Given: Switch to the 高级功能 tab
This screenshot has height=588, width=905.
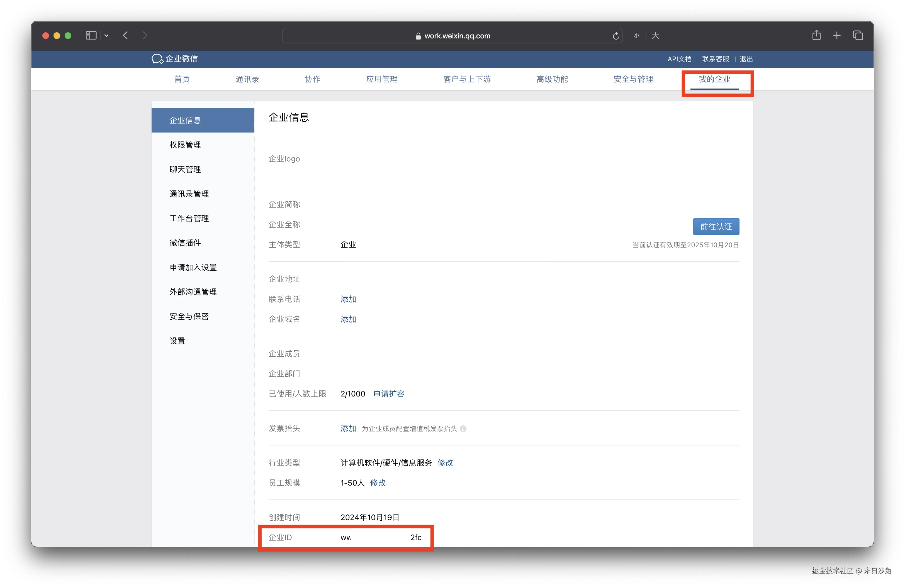Looking at the screenshot, I should coord(552,79).
